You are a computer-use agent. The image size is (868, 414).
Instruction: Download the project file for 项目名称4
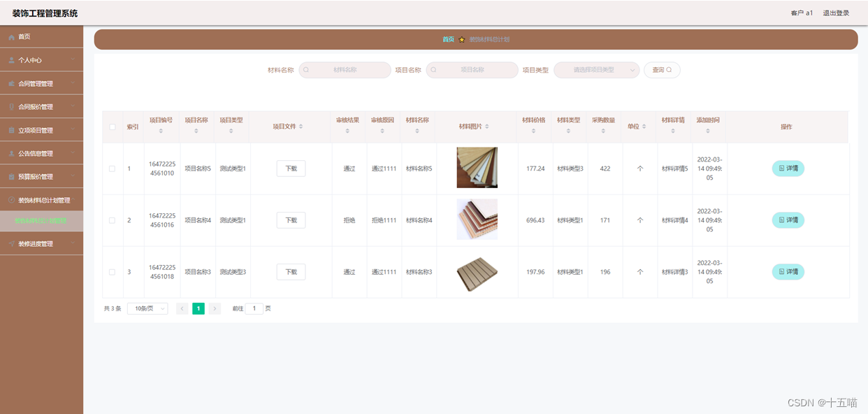[x=291, y=220]
